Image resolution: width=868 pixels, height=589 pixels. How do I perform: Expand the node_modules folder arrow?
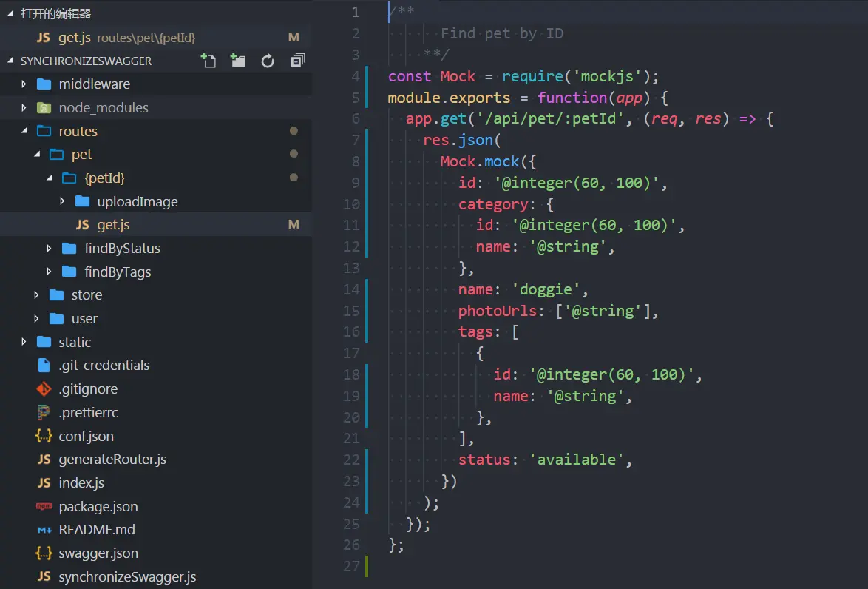tap(24, 107)
